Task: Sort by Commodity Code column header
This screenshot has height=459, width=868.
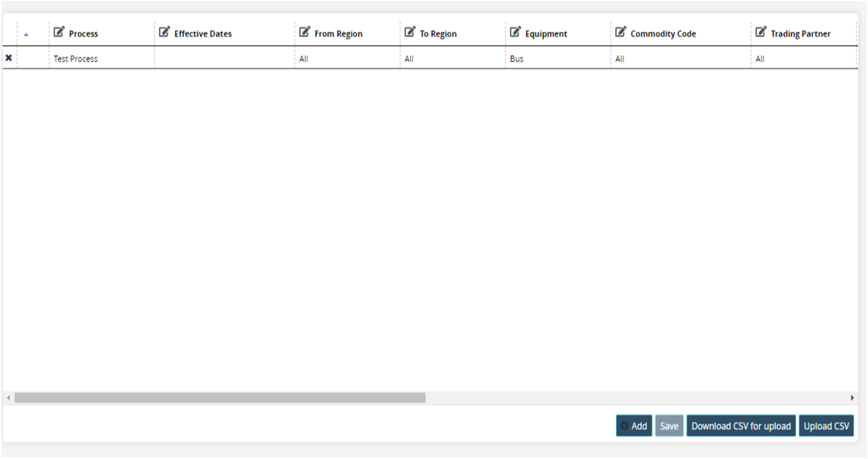Action: point(663,34)
